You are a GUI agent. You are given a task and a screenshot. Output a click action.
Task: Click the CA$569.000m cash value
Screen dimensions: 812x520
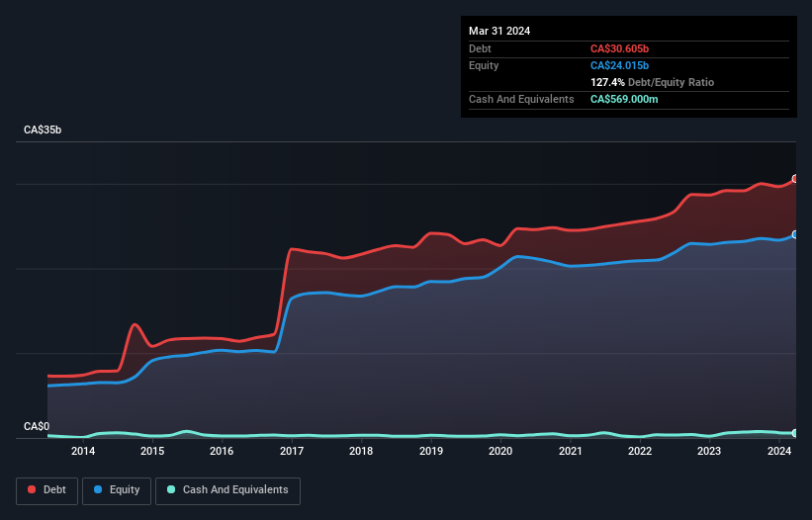[624, 99]
